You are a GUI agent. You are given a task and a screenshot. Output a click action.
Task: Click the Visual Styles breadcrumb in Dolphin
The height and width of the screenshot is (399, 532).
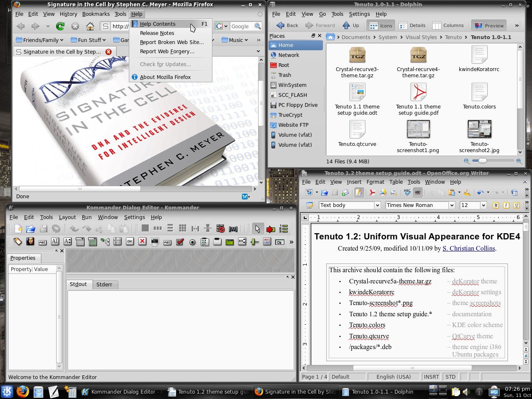pos(421,37)
